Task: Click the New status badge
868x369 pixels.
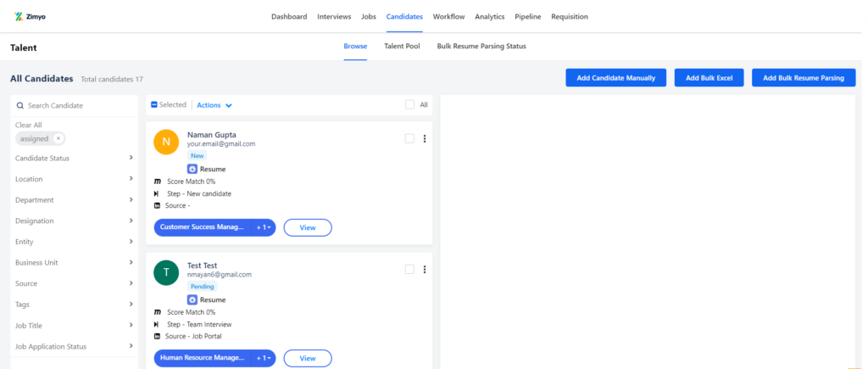Action: click(197, 156)
